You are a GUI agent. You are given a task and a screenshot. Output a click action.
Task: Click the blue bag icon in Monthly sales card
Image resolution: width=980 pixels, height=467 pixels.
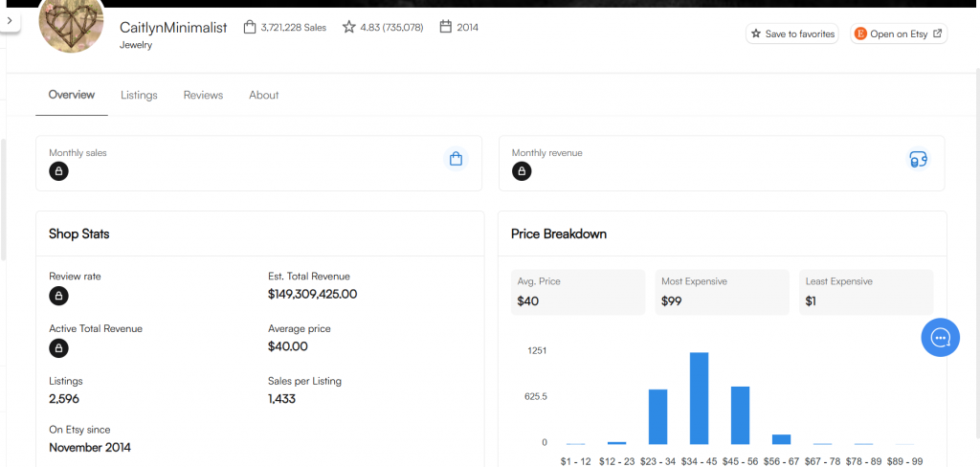click(x=457, y=159)
